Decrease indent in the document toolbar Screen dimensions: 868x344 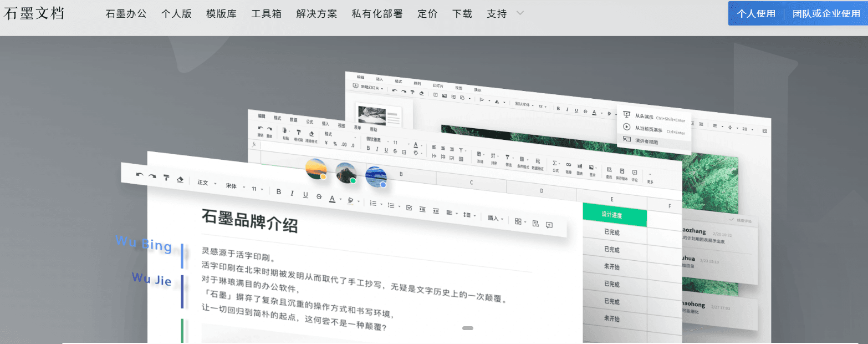(436, 211)
